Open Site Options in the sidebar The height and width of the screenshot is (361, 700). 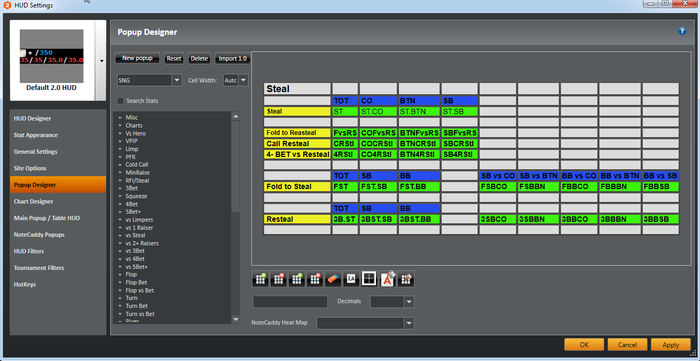(x=58, y=168)
